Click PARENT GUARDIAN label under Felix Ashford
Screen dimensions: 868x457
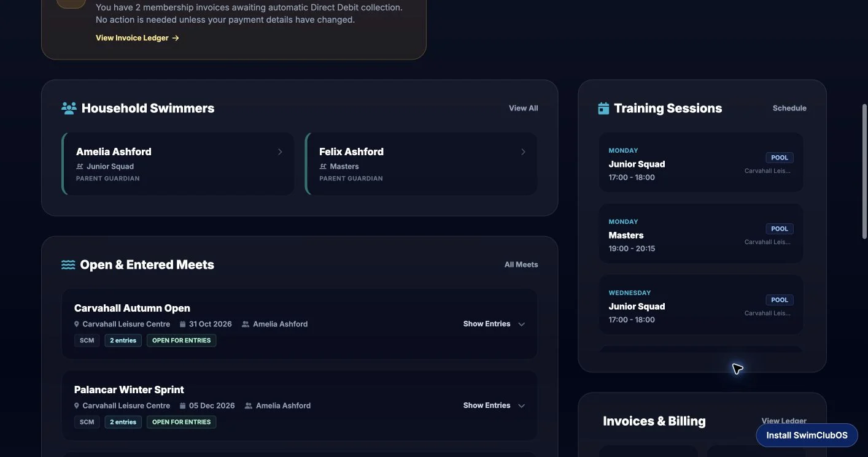(x=351, y=179)
